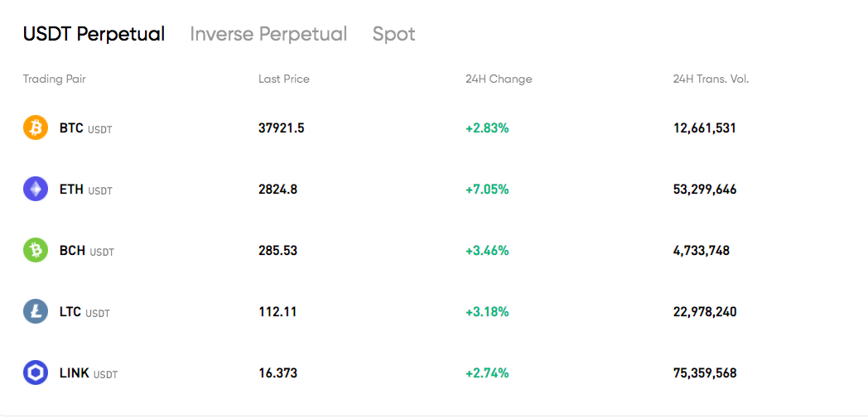
Task: Click the 24H Trans. Vol. header
Action: (x=711, y=79)
